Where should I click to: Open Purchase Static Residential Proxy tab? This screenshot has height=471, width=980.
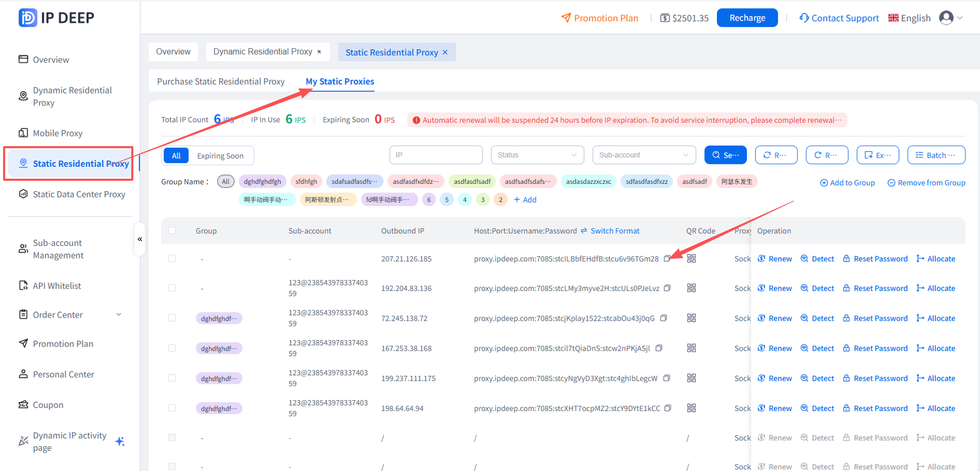coord(221,82)
